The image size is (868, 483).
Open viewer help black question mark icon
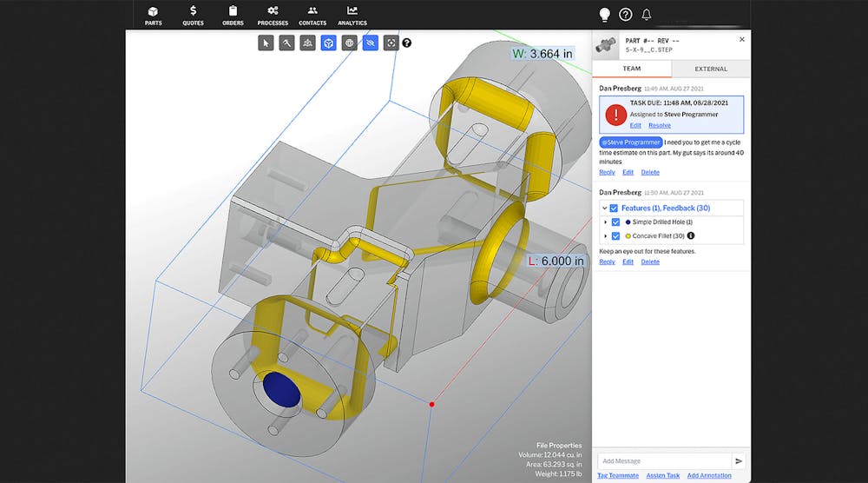[407, 43]
